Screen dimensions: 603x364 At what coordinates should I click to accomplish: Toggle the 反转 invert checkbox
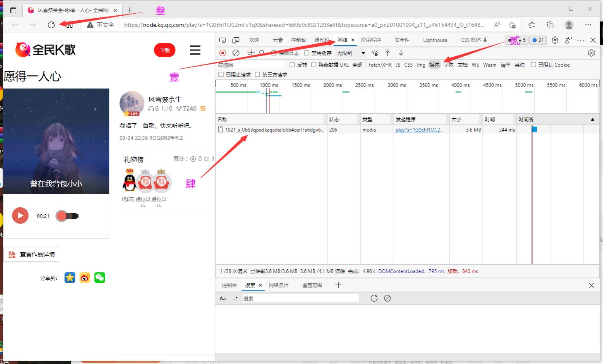click(x=292, y=65)
